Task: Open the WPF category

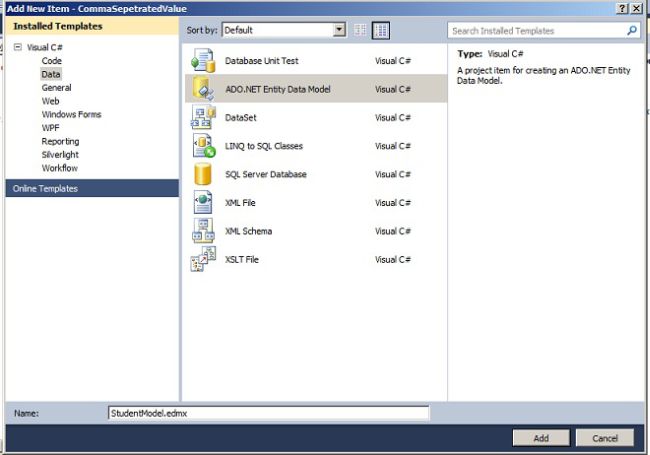Action: 50,128
